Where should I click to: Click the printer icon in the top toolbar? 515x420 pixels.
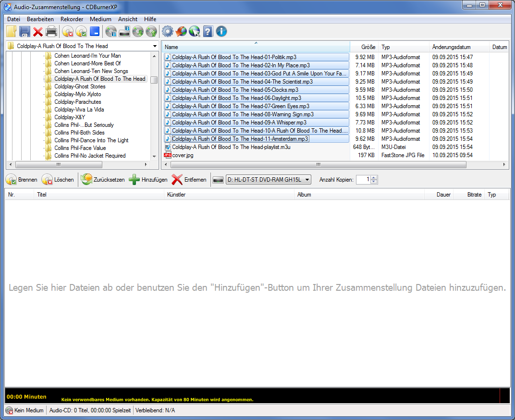[x=51, y=32]
